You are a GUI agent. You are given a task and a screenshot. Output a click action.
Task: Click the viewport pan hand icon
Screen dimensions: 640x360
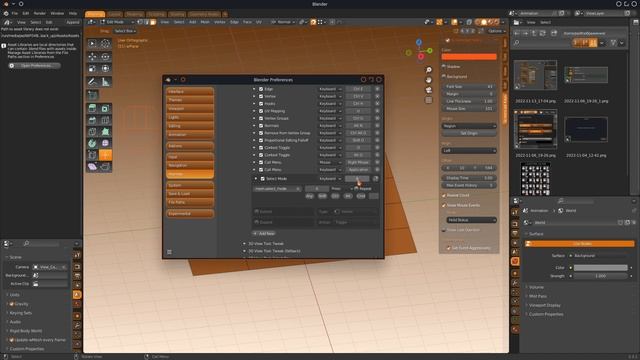(429, 80)
